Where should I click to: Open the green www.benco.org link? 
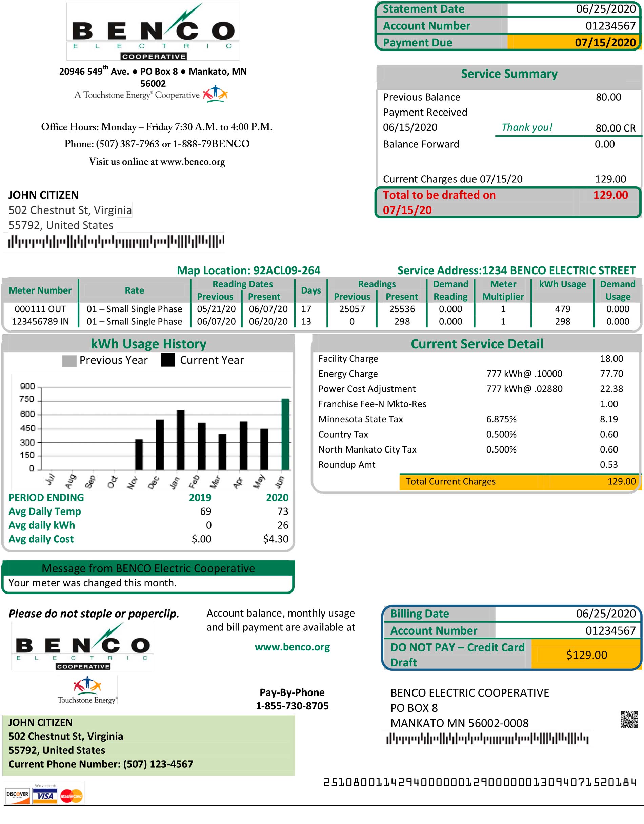pos(292,647)
